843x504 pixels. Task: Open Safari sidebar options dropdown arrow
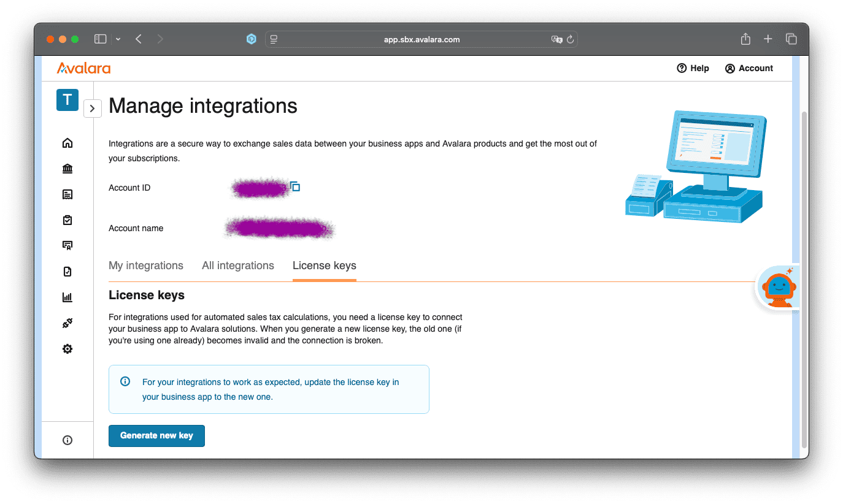click(x=118, y=39)
